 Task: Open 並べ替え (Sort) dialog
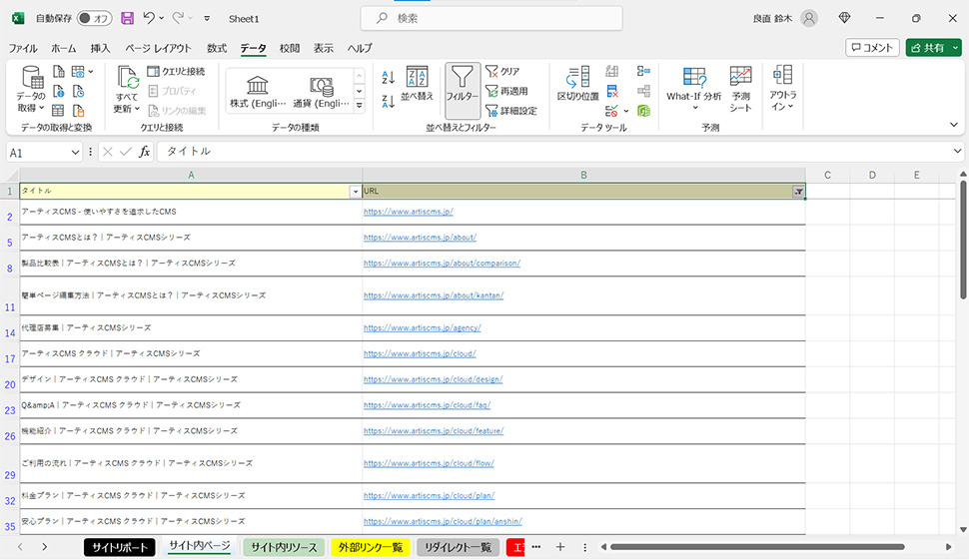(418, 84)
